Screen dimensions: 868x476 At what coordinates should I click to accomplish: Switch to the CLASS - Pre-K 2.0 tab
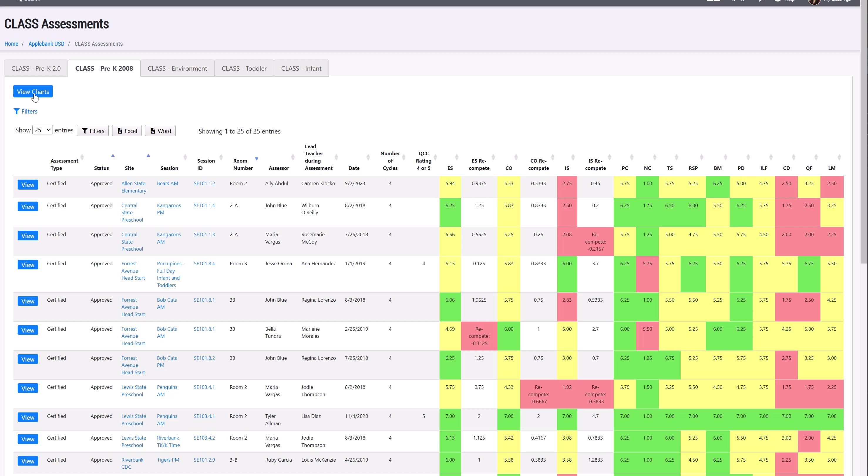[36, 68]
